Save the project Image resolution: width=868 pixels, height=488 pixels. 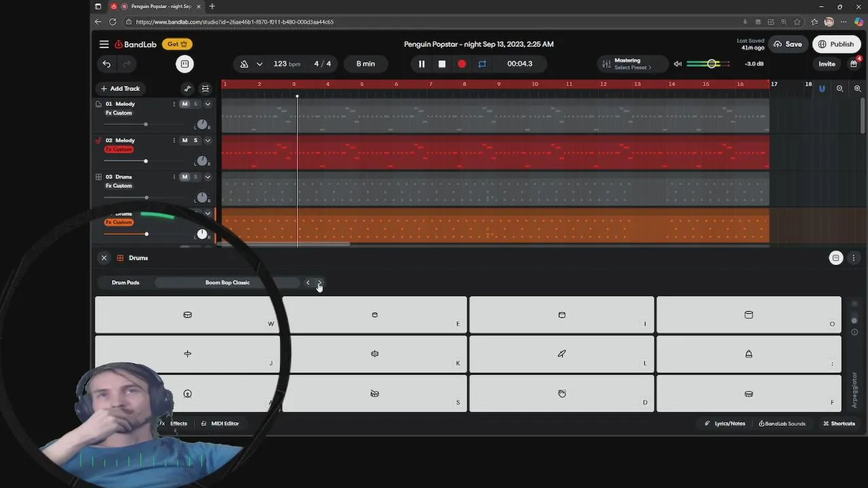787,44
